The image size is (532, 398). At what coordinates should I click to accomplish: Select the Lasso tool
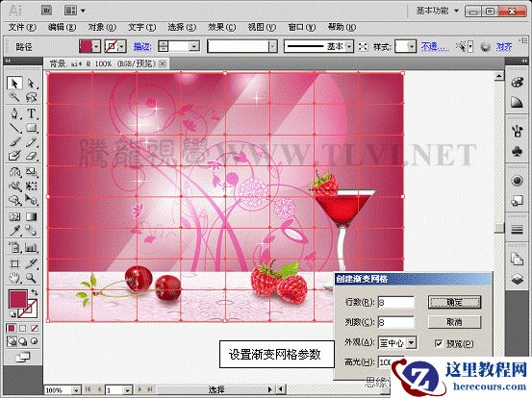pyautogui.click(x=31, y=97)
